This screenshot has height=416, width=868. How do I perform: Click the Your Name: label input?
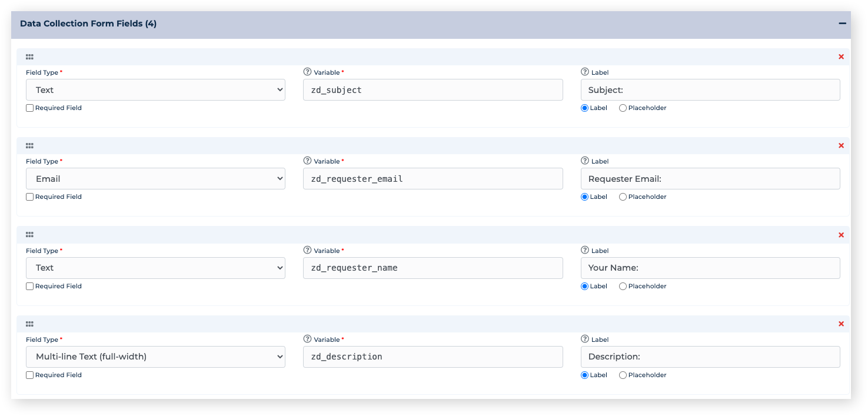click(x=710, y=268)
